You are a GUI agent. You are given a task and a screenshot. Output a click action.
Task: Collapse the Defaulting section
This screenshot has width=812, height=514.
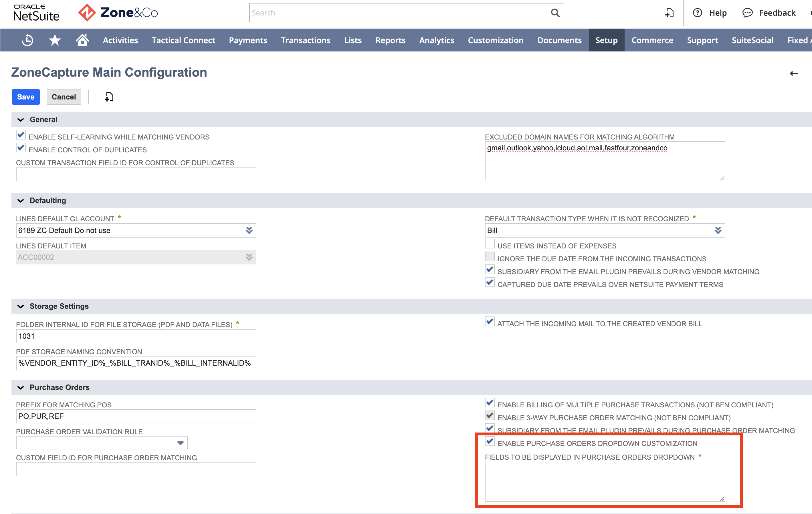point(21,200)
